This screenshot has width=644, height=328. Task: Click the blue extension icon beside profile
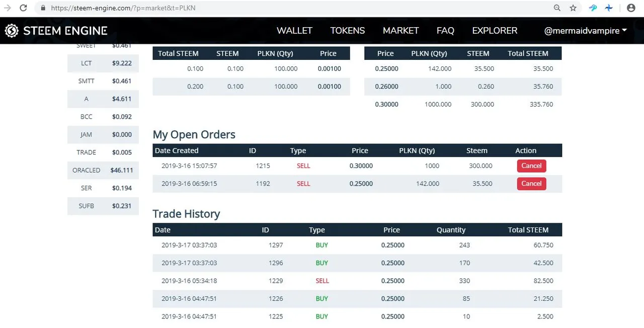pyautogui.click(x=609, y=8)
